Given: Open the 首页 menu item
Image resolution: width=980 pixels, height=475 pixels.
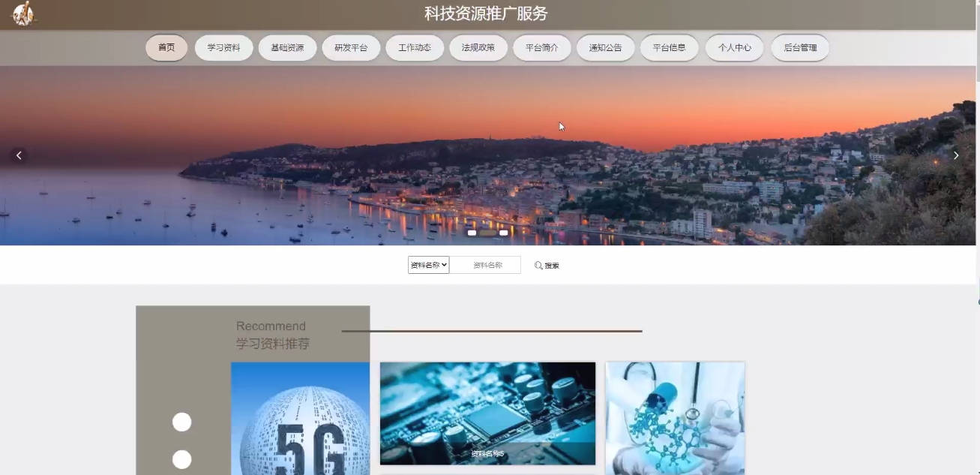Looking at the screenshot, I should coord(166,48).
